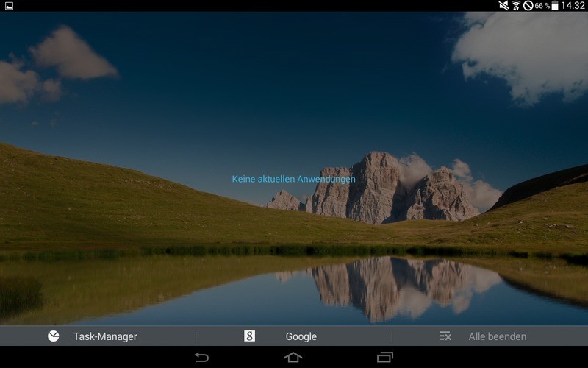Go to the Home screen via house icon
588x368 pixels.
(x=293, y=357)
